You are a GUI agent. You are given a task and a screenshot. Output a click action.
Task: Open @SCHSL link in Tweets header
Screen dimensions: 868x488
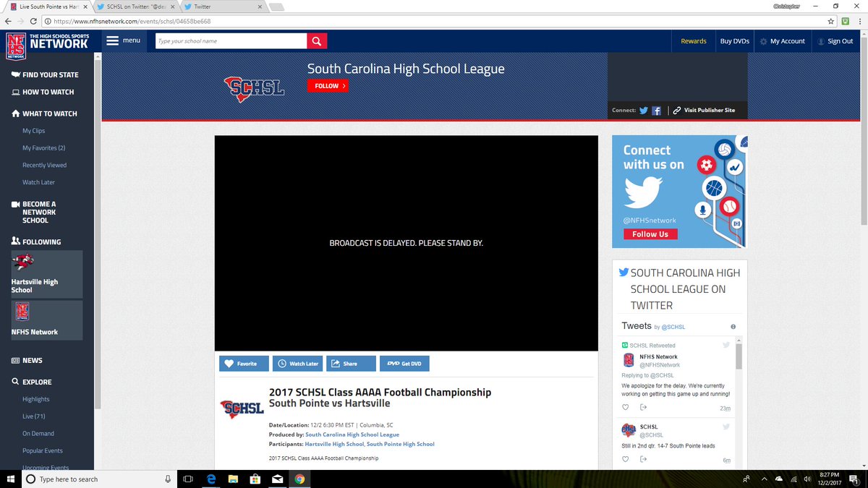pyautogui.click(x=673, y=327)
